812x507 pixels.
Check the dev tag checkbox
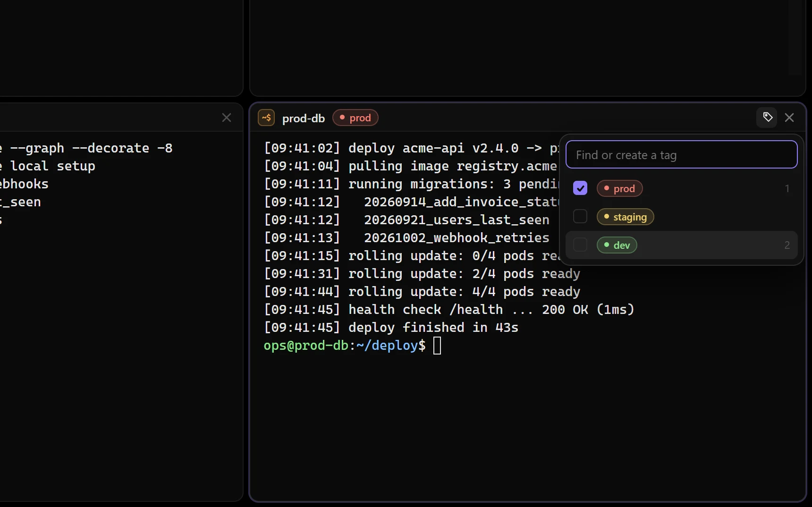(x=580, y=245)
